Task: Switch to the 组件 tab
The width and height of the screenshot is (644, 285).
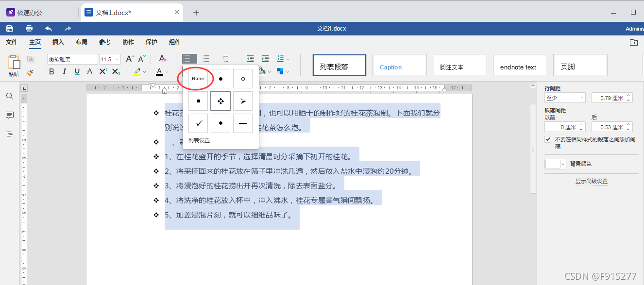Action: coord(175,42)
